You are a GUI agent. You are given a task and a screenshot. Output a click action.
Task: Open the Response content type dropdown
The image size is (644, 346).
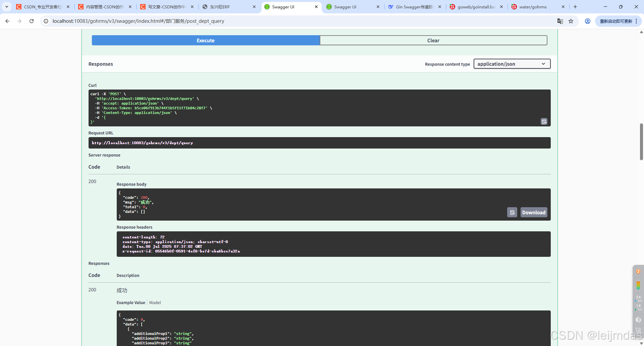[x=512, y=64]
